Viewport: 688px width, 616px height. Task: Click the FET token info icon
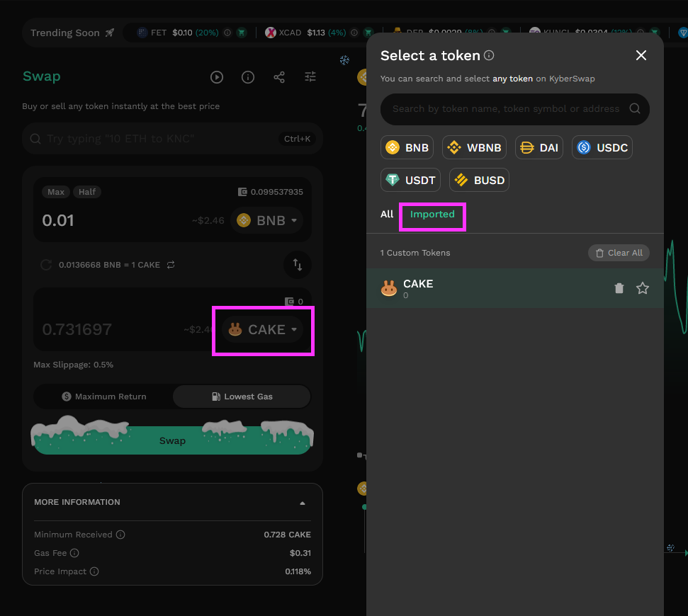227,33
